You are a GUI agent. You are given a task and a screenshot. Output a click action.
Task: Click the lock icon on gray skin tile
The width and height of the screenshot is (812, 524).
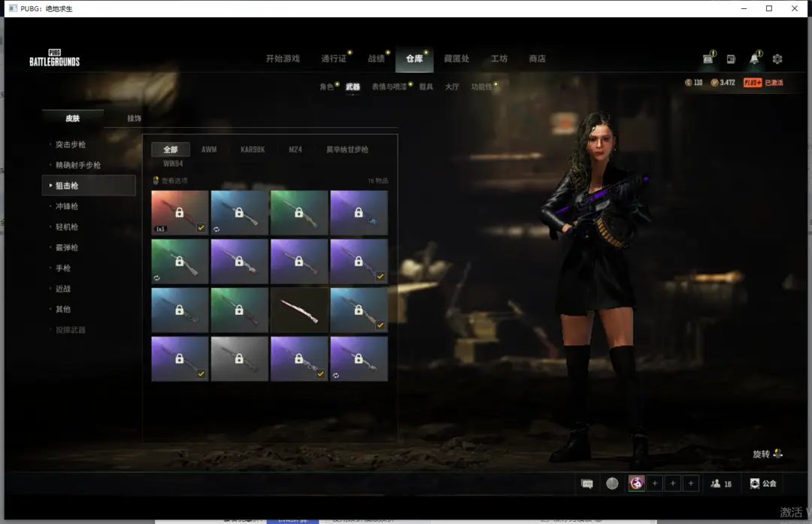click(239, 359)
